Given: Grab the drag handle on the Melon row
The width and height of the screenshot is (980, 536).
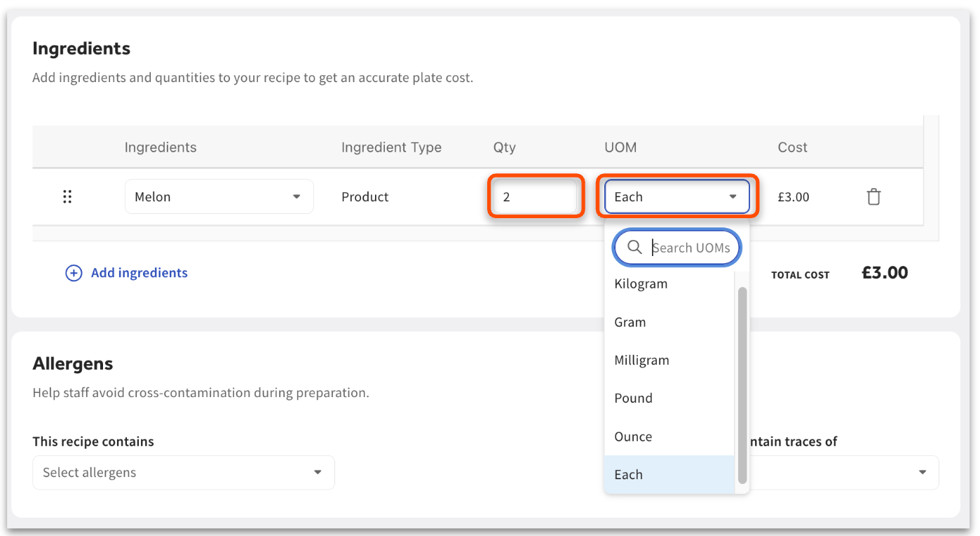Looking at the screenshot, I should 67,197.
